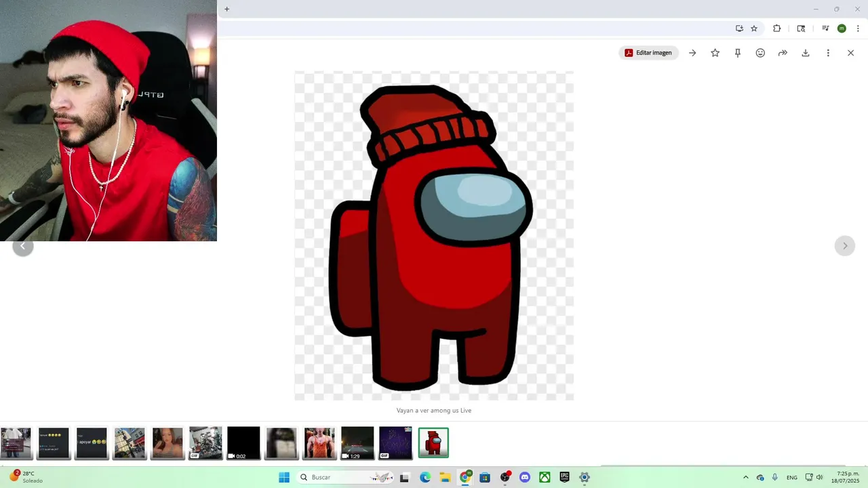Download the image with the download icon
868x488 pixels.
pyautogui.click(x=806, y=53)
